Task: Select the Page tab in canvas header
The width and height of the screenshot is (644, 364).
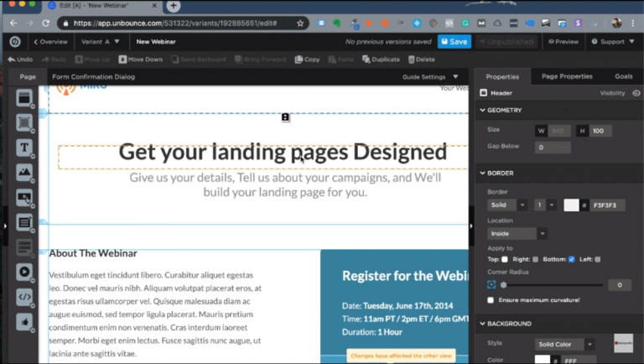Action: click(x=28, y=77)
